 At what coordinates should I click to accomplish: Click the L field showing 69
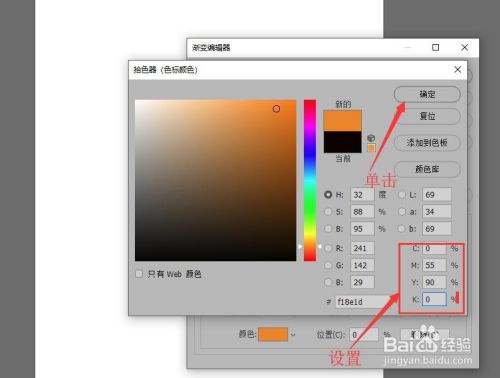pyautogui.click(x=437, y=195)
